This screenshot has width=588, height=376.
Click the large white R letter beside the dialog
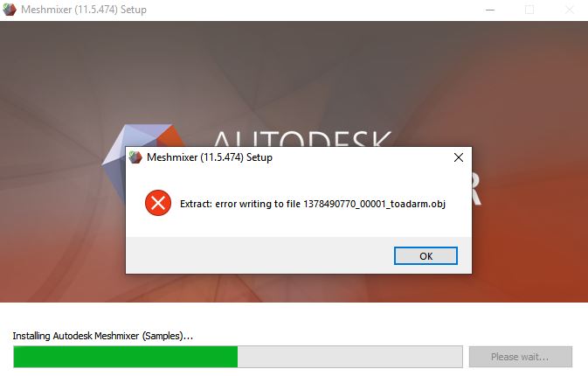476,191
